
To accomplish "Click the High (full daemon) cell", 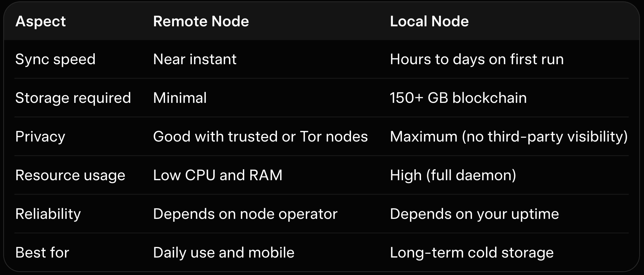I will (x=453, y=175).
